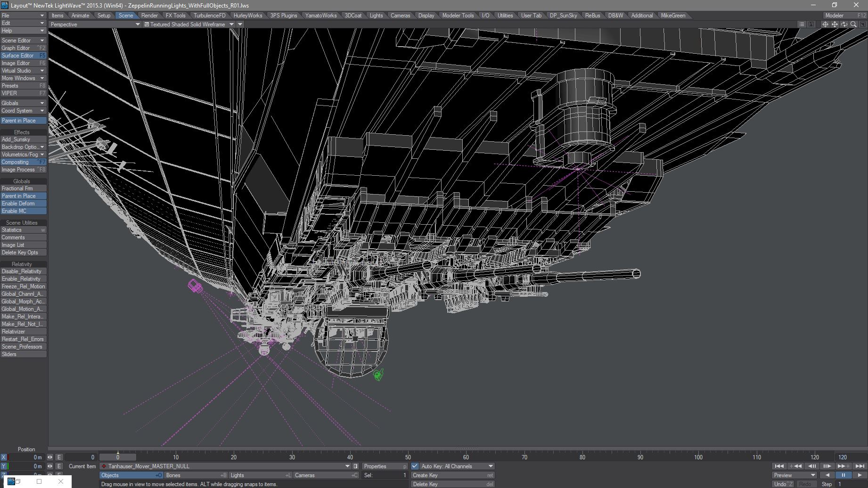Click the viewport rotate icon

[x=844, y=24]
